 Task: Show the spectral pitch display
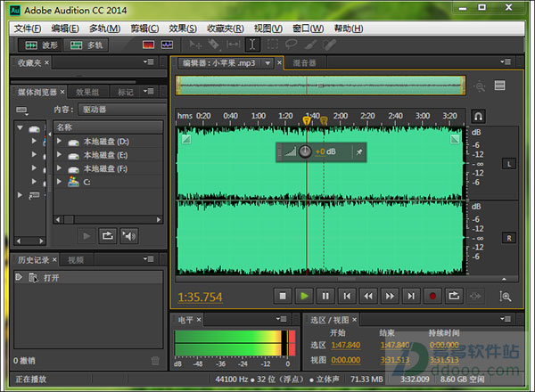coord(168,45)
